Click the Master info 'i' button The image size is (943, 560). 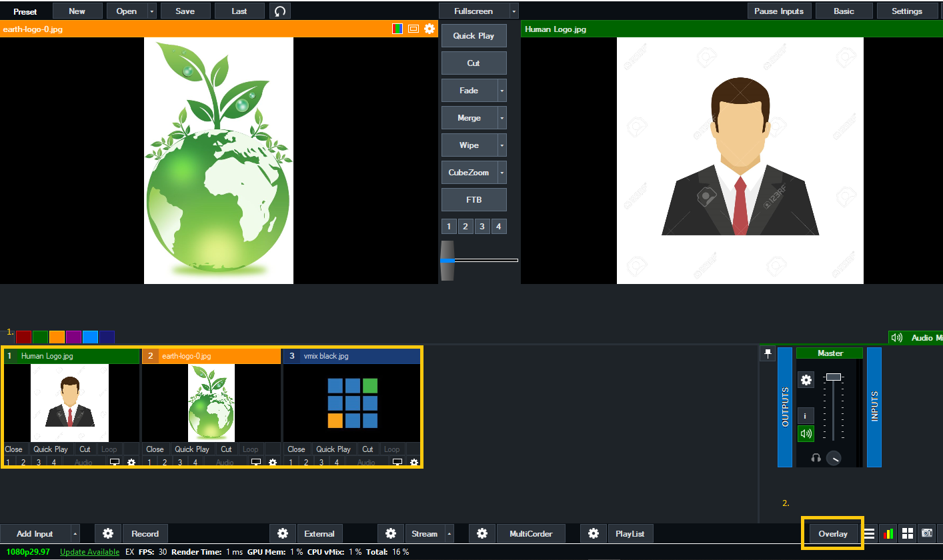click(x=806, y=415)
